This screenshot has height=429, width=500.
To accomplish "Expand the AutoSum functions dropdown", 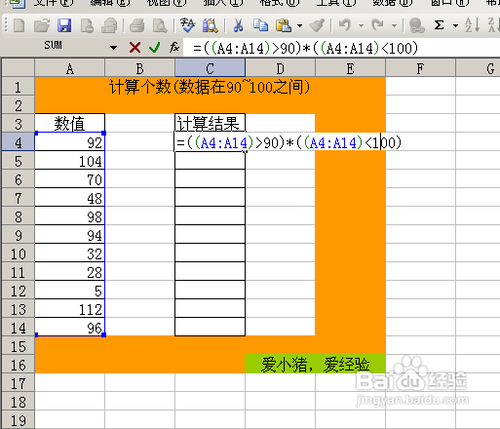I will coord(455,26).
